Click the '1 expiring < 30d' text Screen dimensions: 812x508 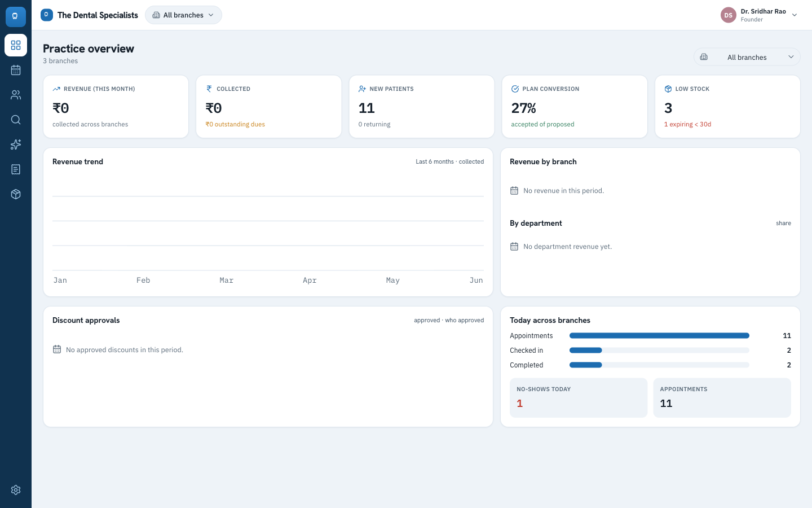coord(687,124)
